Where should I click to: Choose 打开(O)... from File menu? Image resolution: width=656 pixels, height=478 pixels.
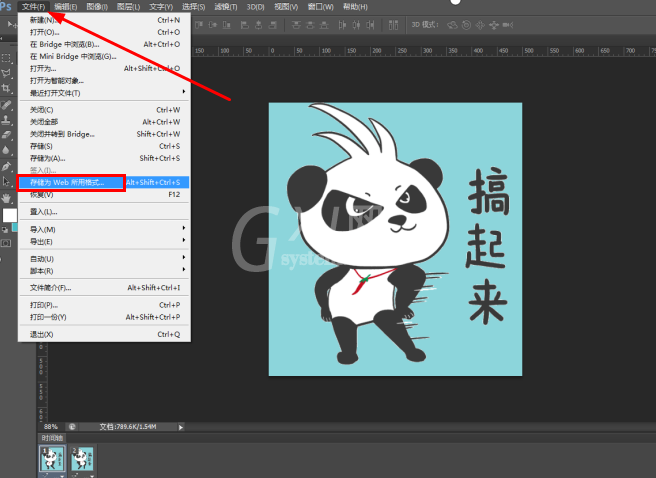(x=104, y=32)
